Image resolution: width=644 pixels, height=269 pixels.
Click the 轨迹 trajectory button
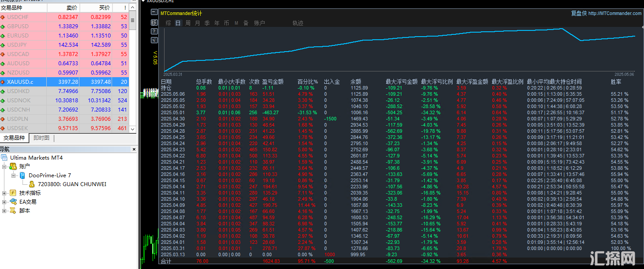point(298,23)
